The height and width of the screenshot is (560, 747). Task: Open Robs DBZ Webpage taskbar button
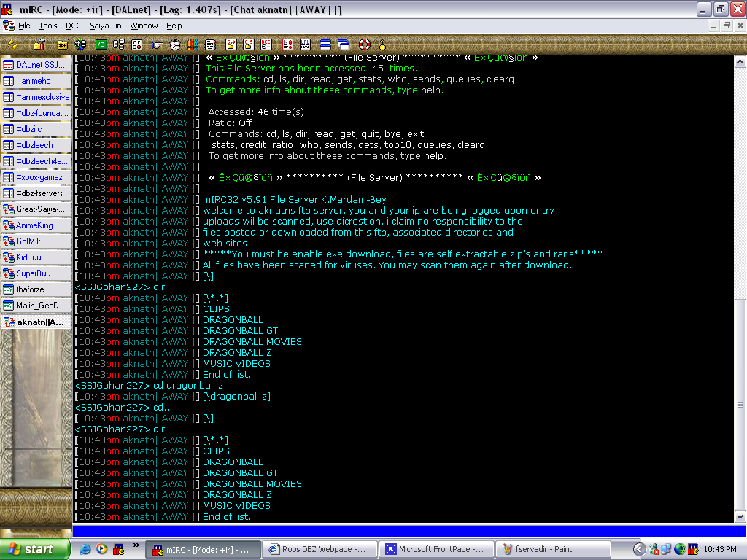pyautogui.click(x=320, y=549)
